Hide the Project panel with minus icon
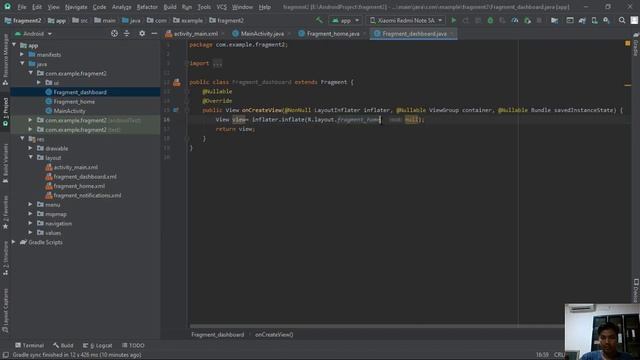The image size is (640, 360). (x=154, y=33)
